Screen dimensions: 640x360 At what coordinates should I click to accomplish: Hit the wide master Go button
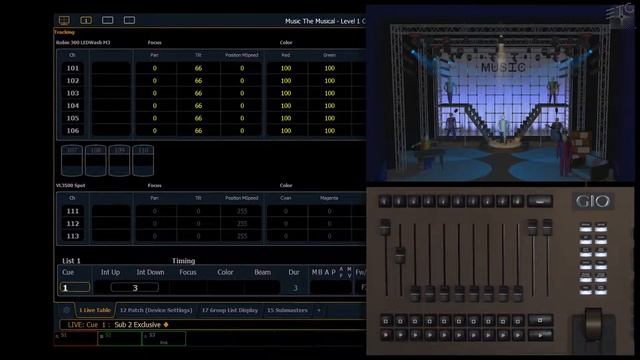coord(540,336)
